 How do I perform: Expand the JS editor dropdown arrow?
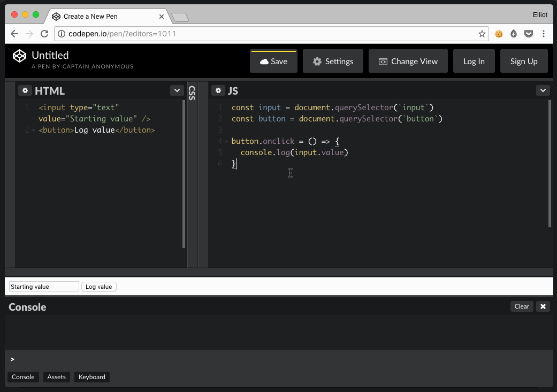coord(543,90)
